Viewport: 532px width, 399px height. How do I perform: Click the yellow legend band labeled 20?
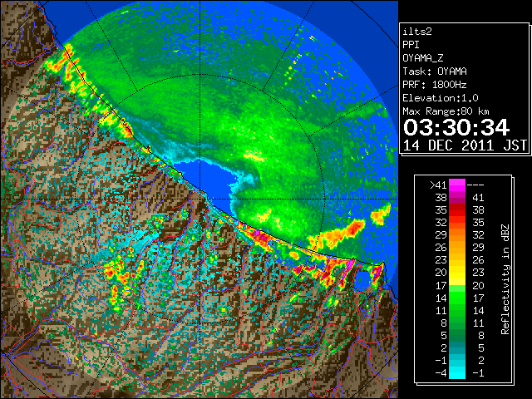(x=457, y=273)
